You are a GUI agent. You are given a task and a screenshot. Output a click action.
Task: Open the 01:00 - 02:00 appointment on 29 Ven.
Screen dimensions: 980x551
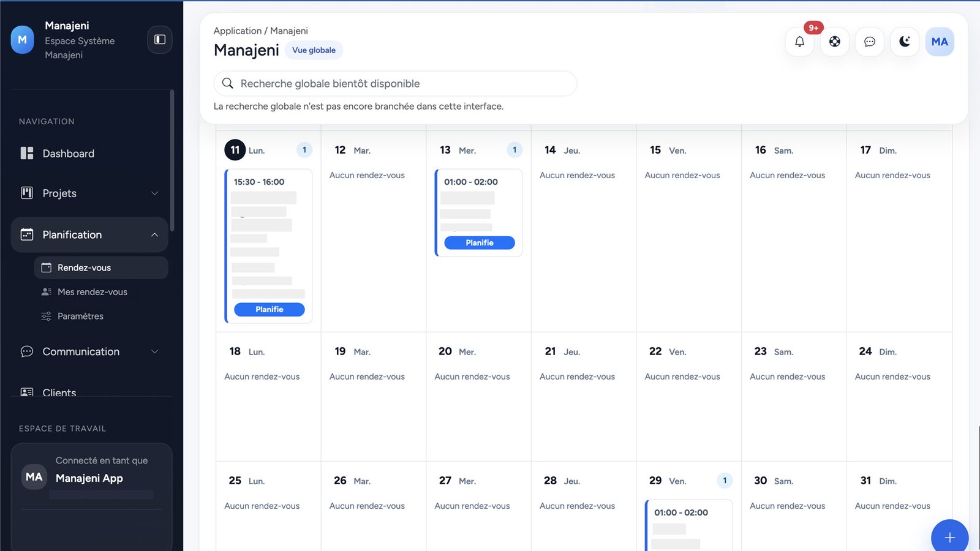coord(689,525)
